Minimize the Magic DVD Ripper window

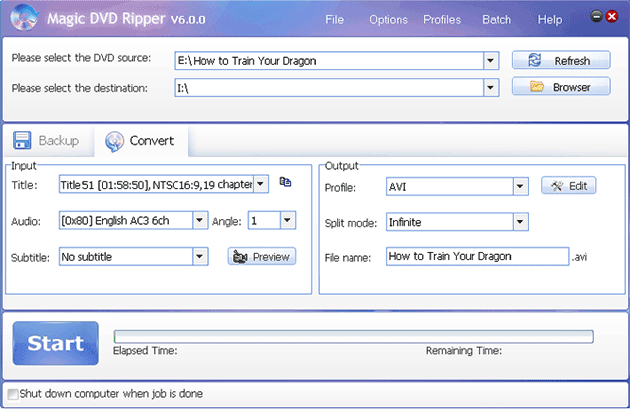pyautogui.click(x=597, y=17)
